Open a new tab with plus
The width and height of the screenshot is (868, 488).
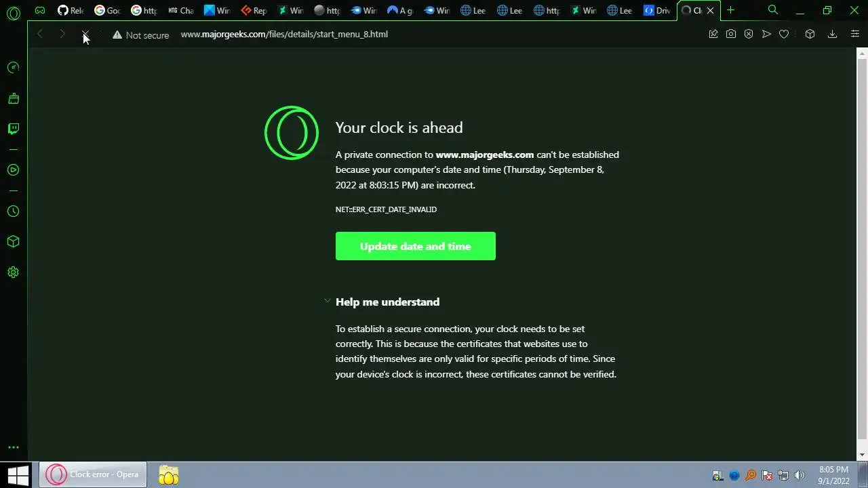(730, 10)
